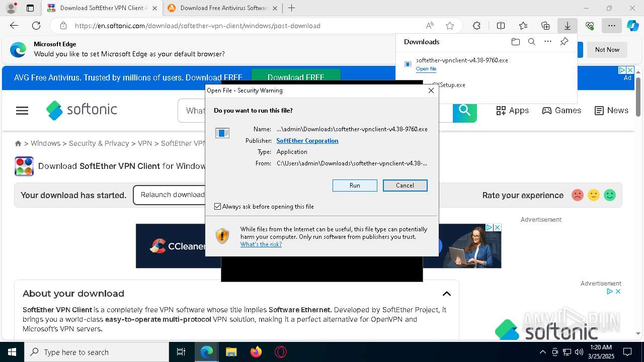The height and width of the screenshot is (362, 644).
Task: Click Not Now on default browser prompt
Action: 607,50
